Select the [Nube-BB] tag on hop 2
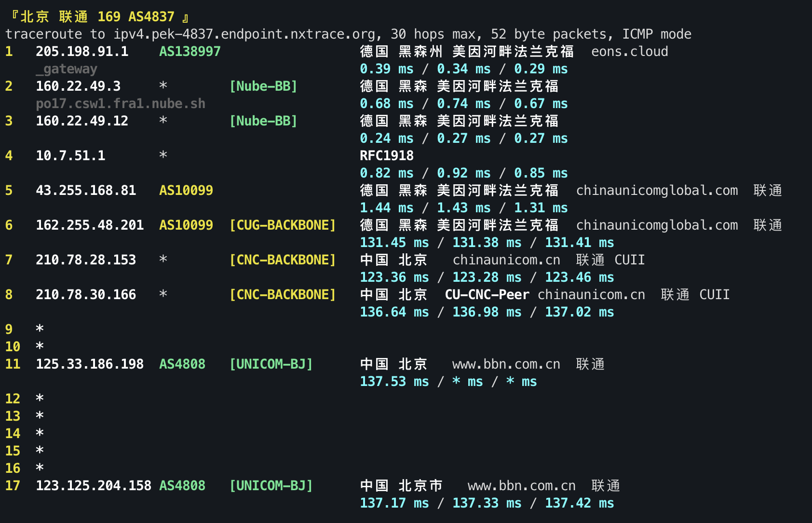The image size is (812, 523). (263, 86)
